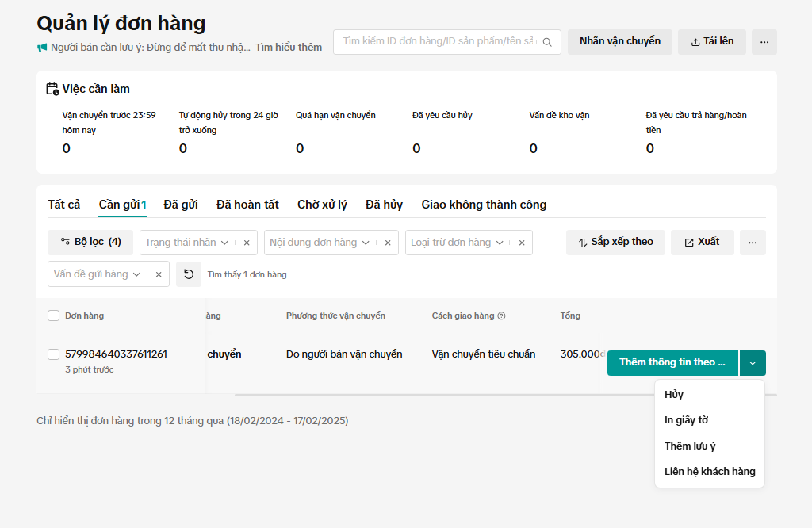
Task: Clear the Nội dung đơn hàng filter
Action: coord(388,243)
